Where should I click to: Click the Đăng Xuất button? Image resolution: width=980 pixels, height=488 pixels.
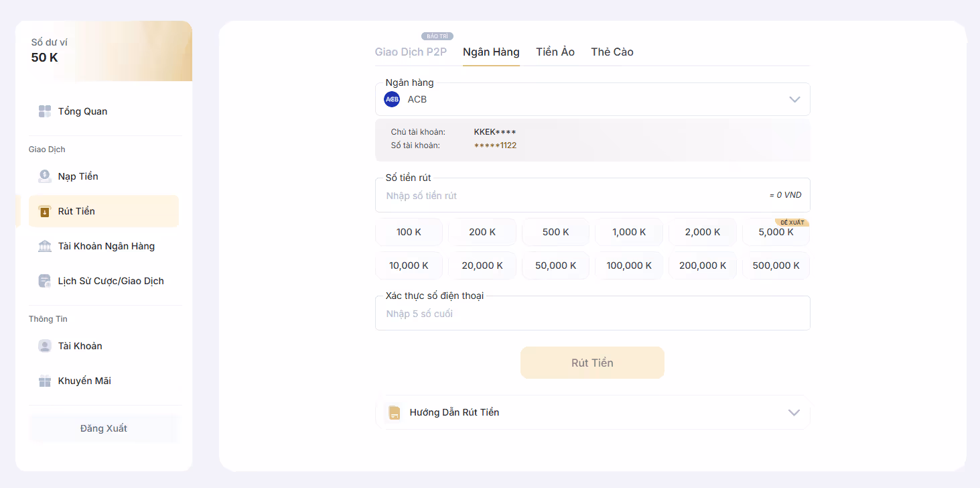pyautogui.click(x=104, y=428)
